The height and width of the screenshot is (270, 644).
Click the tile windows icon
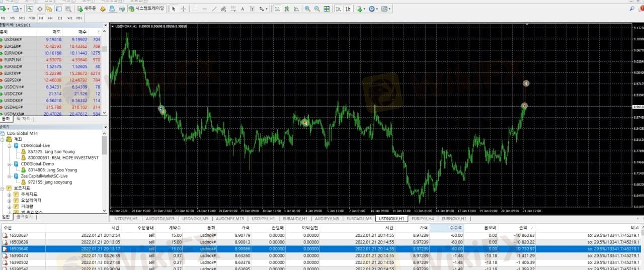click(x=327, y=9)
